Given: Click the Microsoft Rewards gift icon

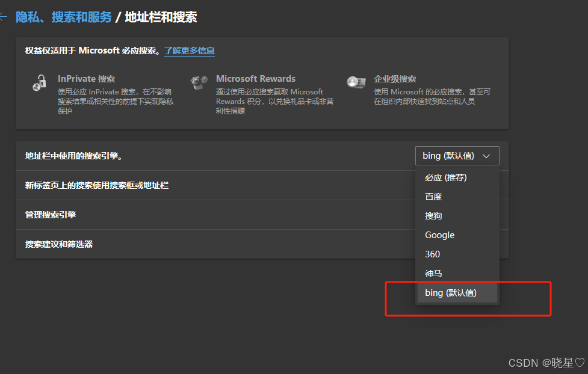Looking at the screenshot, I should [x=199, y=82].
